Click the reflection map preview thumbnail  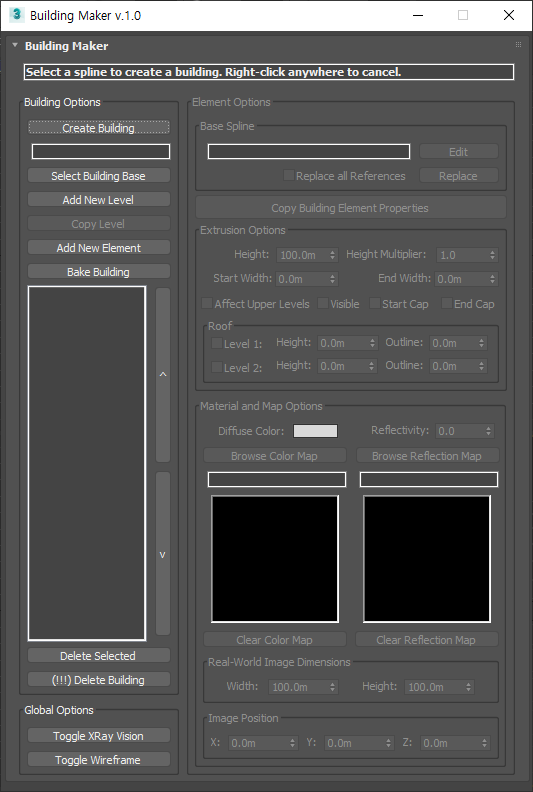427,559
